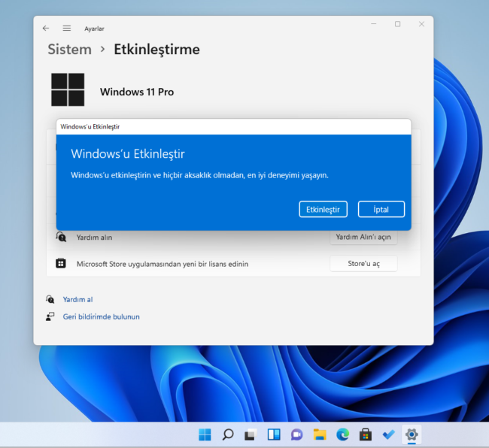
Task: Open the Yardım al link
Action: [x=77, y=299]
